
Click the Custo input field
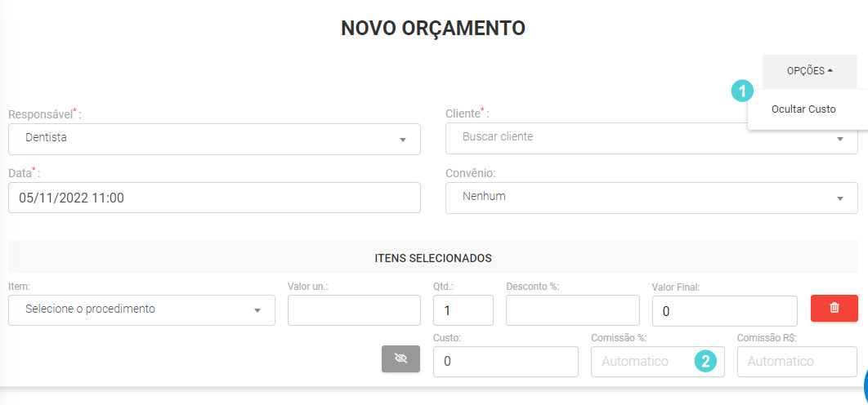506,362
